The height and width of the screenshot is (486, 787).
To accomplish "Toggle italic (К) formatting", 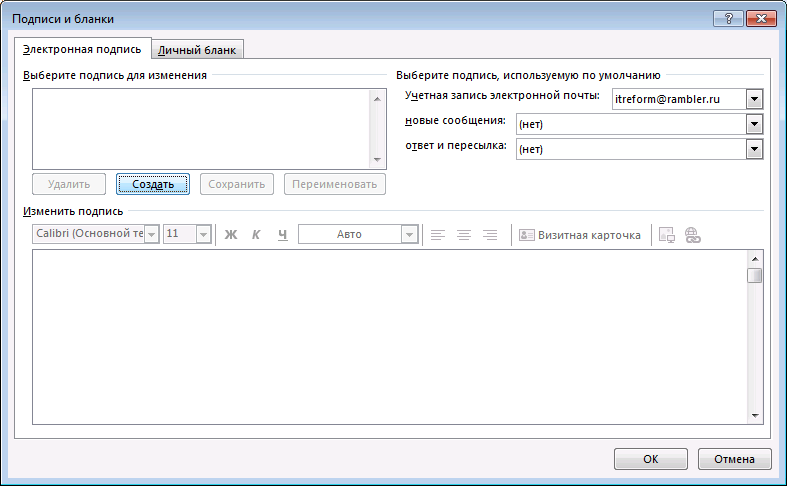I will [x=256, y=234].
